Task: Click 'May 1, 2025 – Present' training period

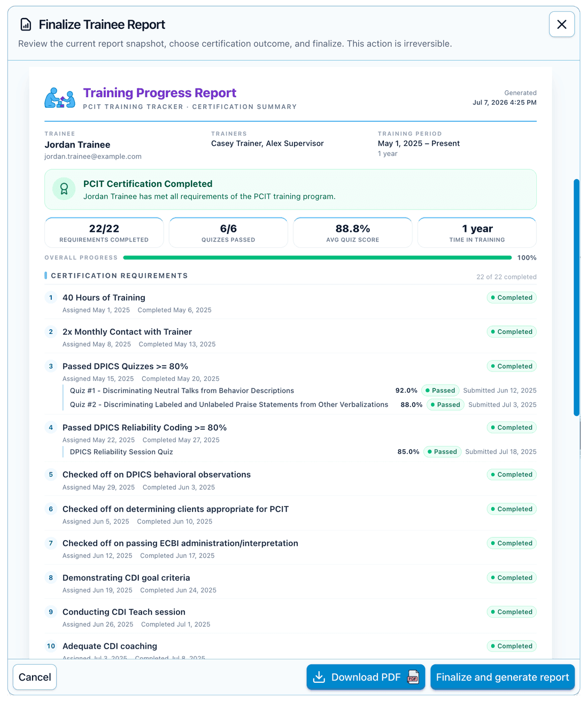Action: (419, 143)
